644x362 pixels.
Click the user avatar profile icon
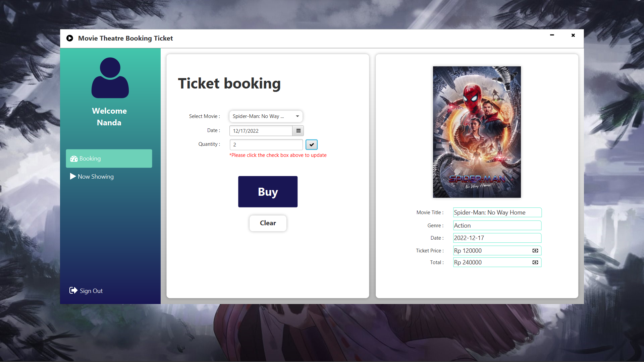pyautogui.click(x=110, y=78)
